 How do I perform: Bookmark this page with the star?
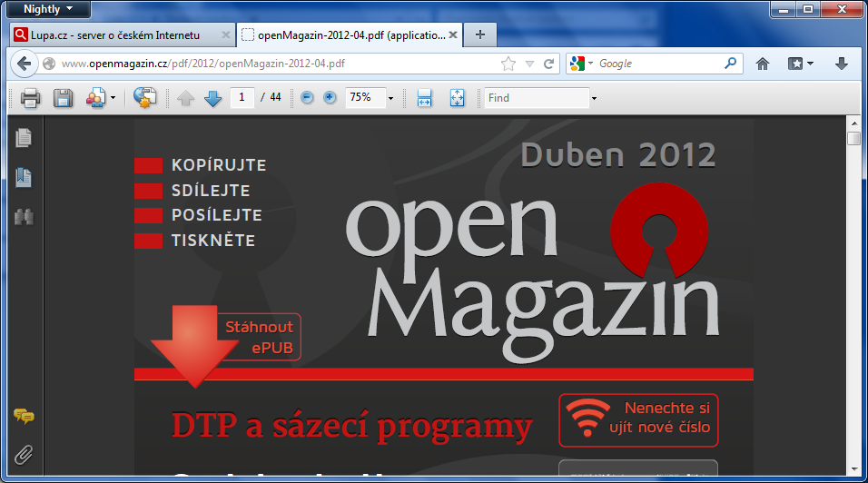click(508, 64)
